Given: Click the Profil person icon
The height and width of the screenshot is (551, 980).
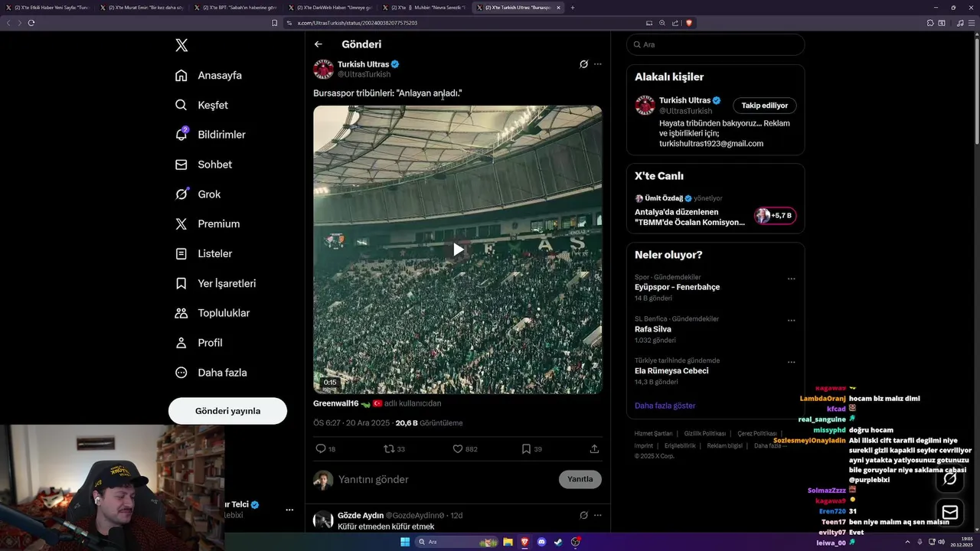Looking at the screenshot, I should pyautogui.click(x=181, y=343).
